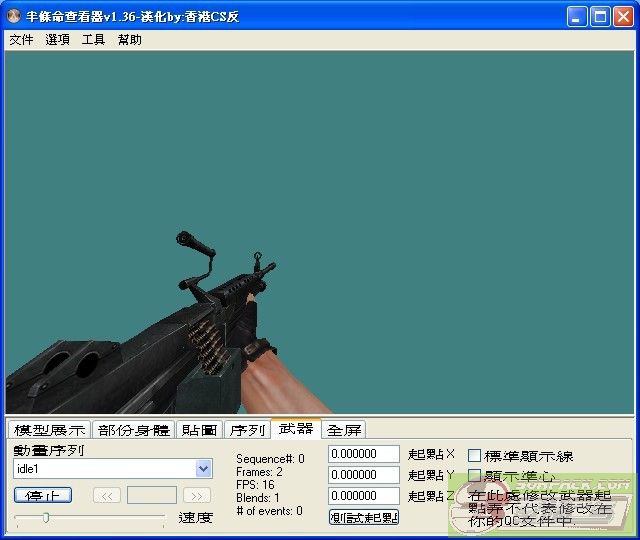This screenshot has height=540, width=640.
Task: Click the previous frame << button
Action: pyautogui.click(x=107, y=495)
